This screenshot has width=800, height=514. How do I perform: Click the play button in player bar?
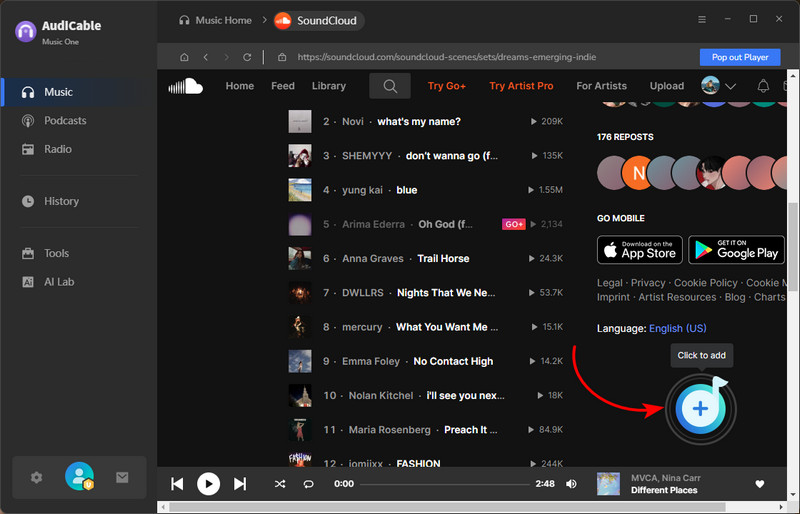coord(208,483)
